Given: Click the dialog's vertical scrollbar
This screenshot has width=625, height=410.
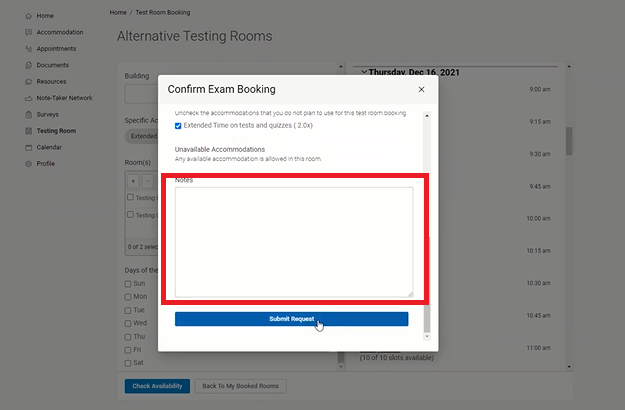Looking at the screenshot, I should pos(428,220).
